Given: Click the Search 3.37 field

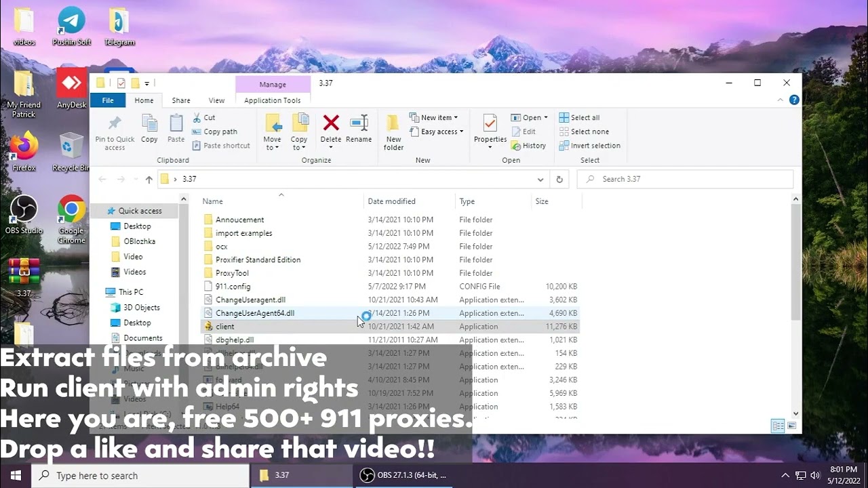Looking at the screenshot, I should pos(685,180).
